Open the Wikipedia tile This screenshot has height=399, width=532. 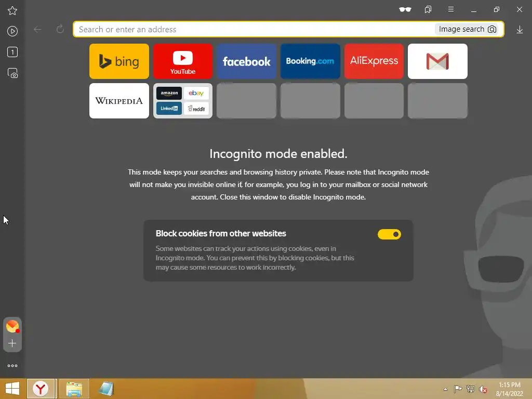(x=119, y=101)
